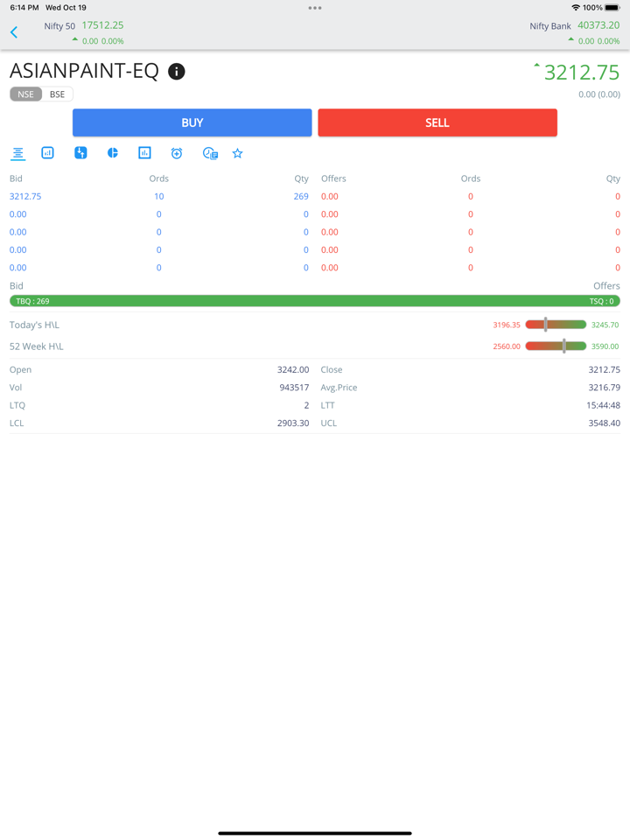This screenshot has width=630, height=840.
Task: Tap LTT value 15:44:48
Action: tap(603, 405)
